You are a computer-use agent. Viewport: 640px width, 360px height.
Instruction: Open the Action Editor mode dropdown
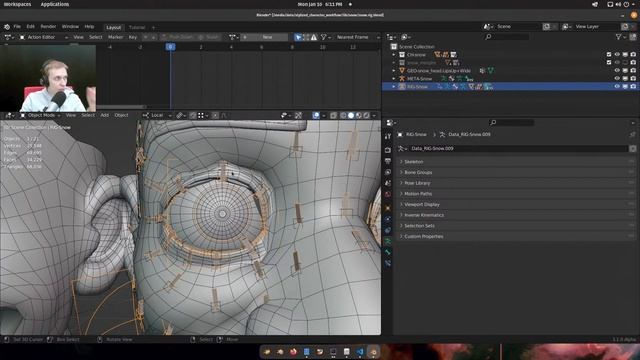[44, 37]
